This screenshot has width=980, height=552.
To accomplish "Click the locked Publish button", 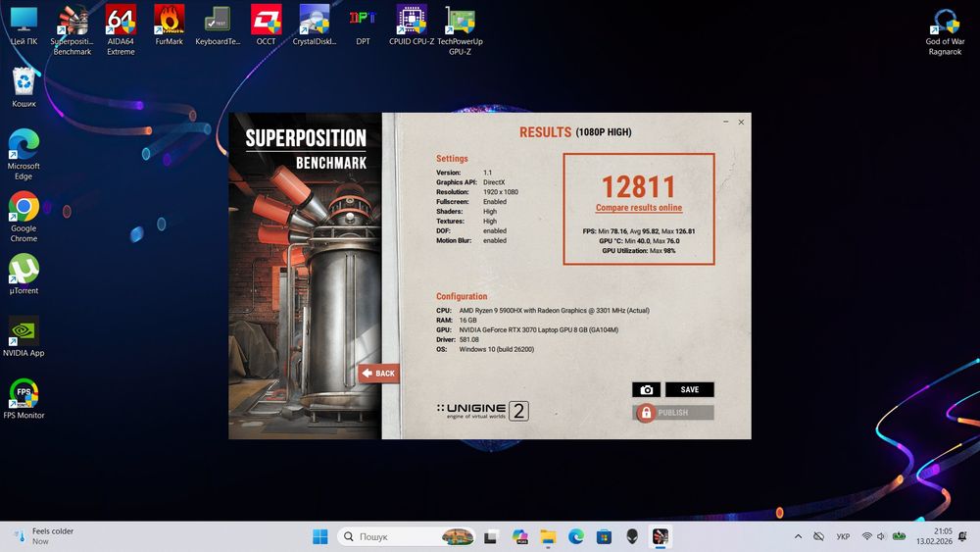I will pyautogui.click(x=673, y=413).
